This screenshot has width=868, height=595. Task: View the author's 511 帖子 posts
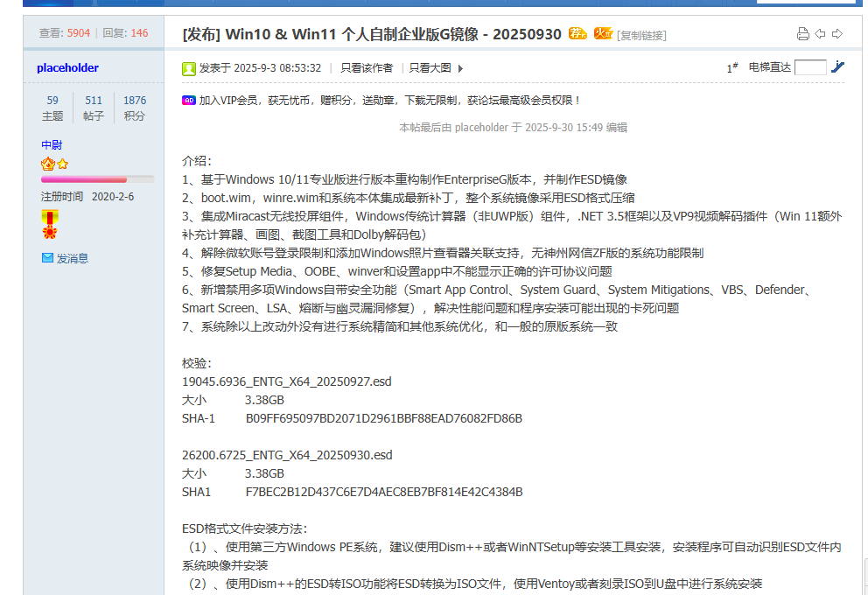[x=94, y=108]
